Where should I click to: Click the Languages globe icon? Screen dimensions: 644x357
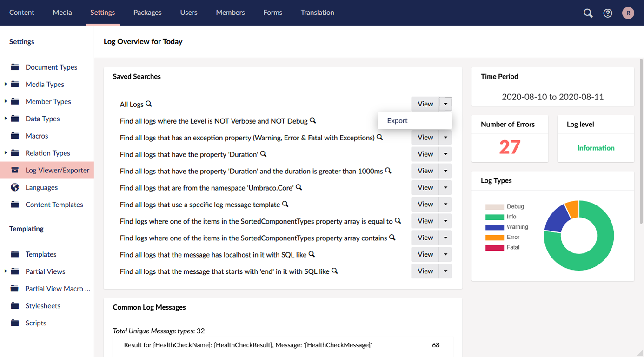[15, 187]
